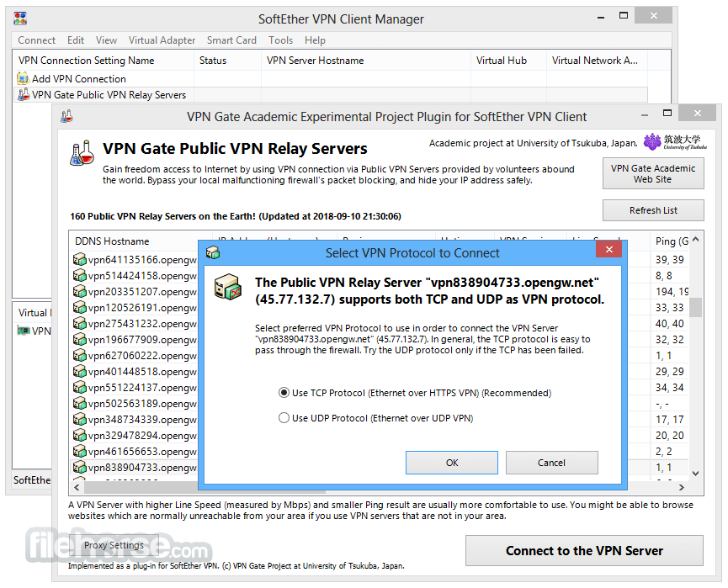Click the server icon for vpn641135166
Image resolution: width=728 pixels, height=588 pixels.
tap(79, 259)
